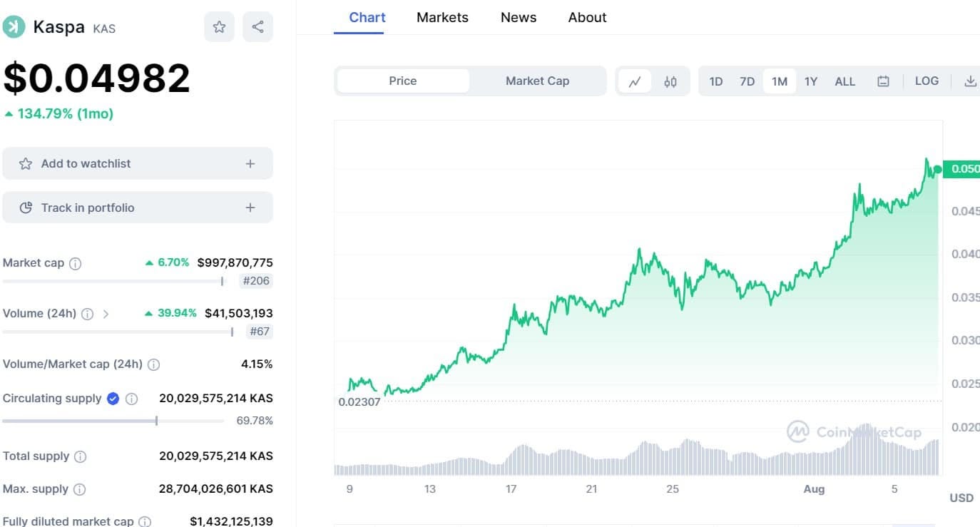Open the custom date range calendar icon
This screenshot has width=980, height=527.
tap(883, 81)
